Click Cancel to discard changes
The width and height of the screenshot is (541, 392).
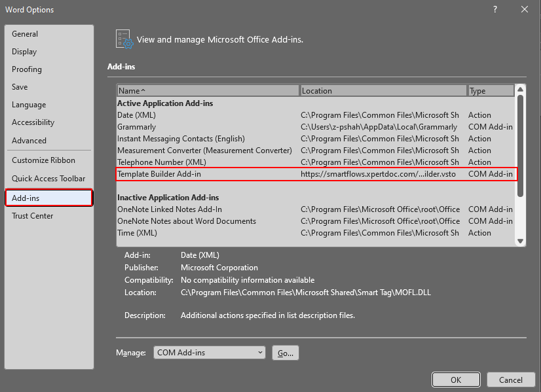pyautogui.click(x=511, y=380)
